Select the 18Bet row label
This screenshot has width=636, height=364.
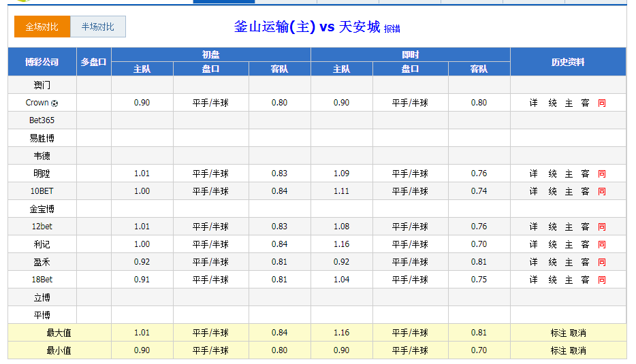point(42,280)
